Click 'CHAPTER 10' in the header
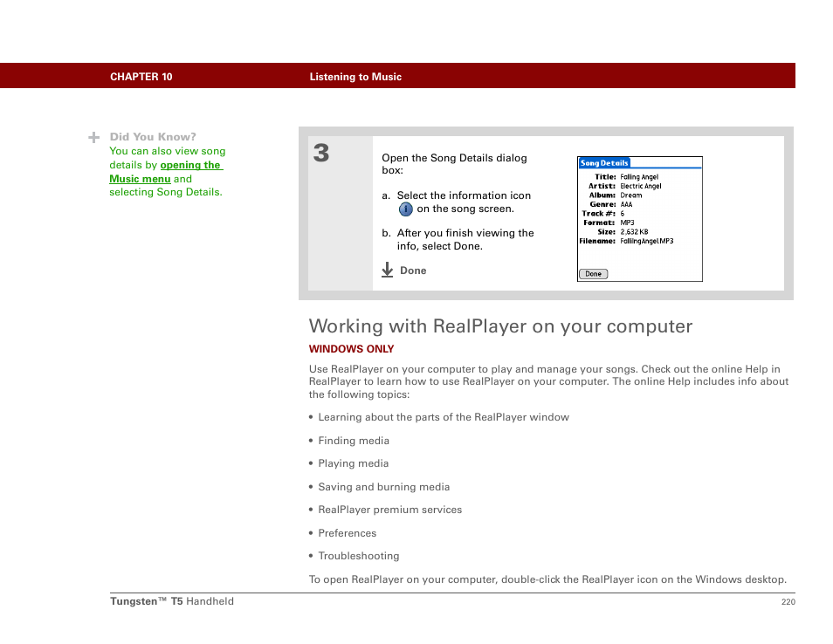833x644 pixels. (141, 77)
